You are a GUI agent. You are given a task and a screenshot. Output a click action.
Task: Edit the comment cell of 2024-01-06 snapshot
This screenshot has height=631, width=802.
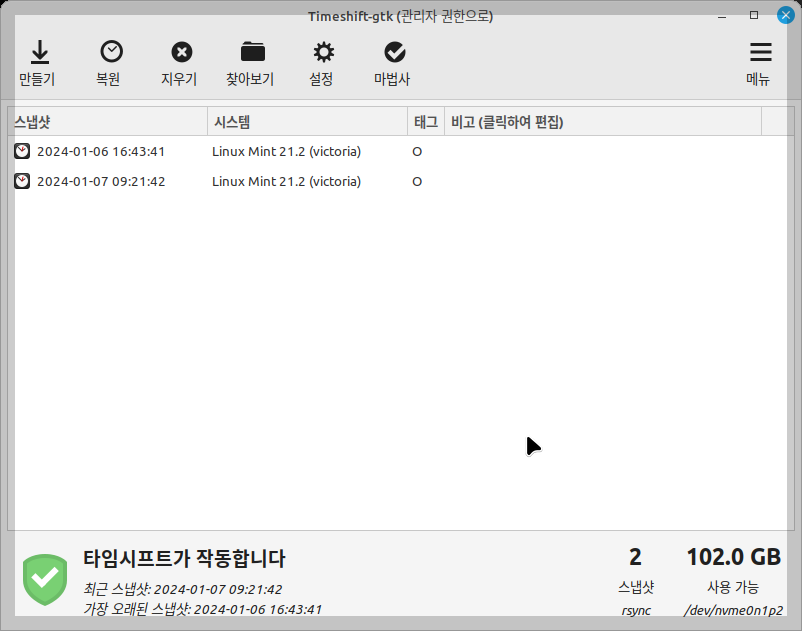[x=603, y=151]
